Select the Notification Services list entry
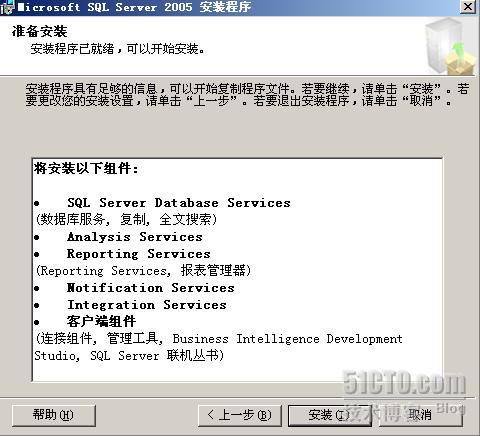The image size is (480, 436). 151,288
